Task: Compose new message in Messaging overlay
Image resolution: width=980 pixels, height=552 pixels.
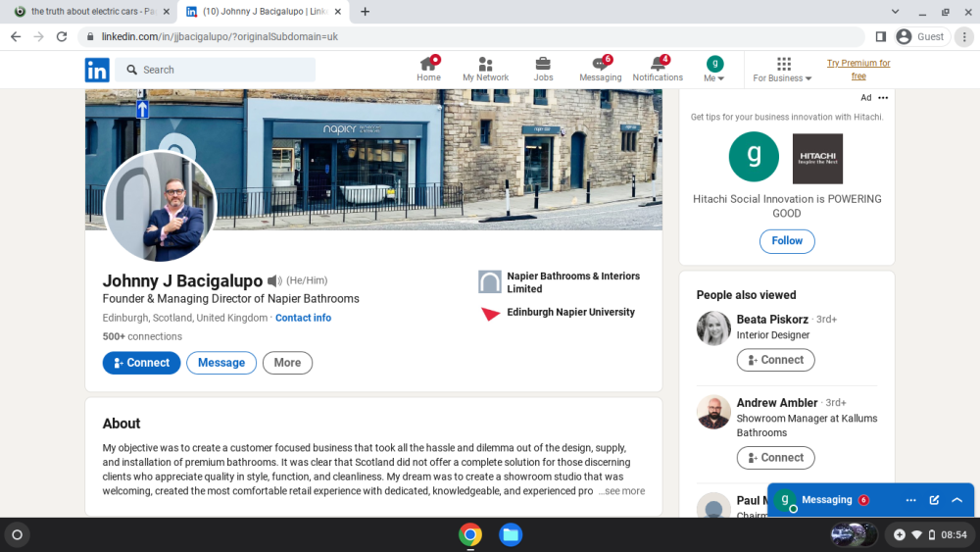Action: [x=934, y=500]
